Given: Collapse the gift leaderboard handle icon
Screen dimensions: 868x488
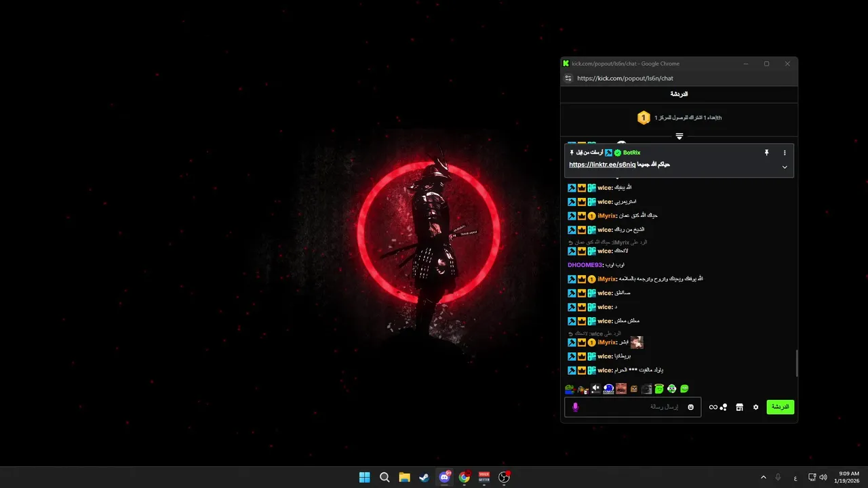Looking at the screenshot, I should click(679, 136).
